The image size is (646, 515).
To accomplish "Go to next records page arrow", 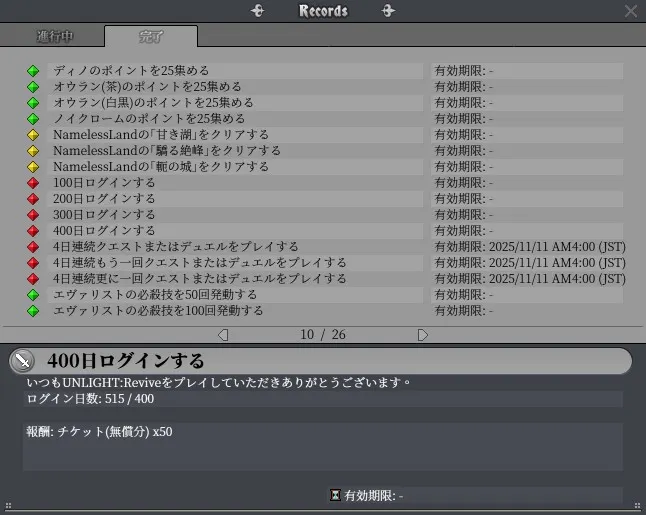I will pos(423,335).
